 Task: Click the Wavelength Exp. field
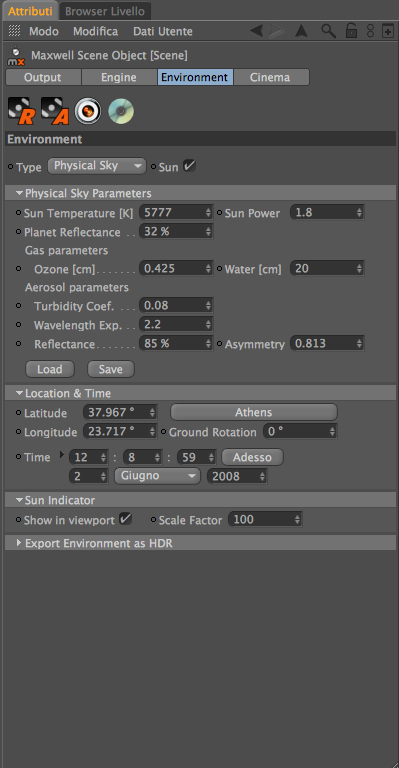click(176, 324)
